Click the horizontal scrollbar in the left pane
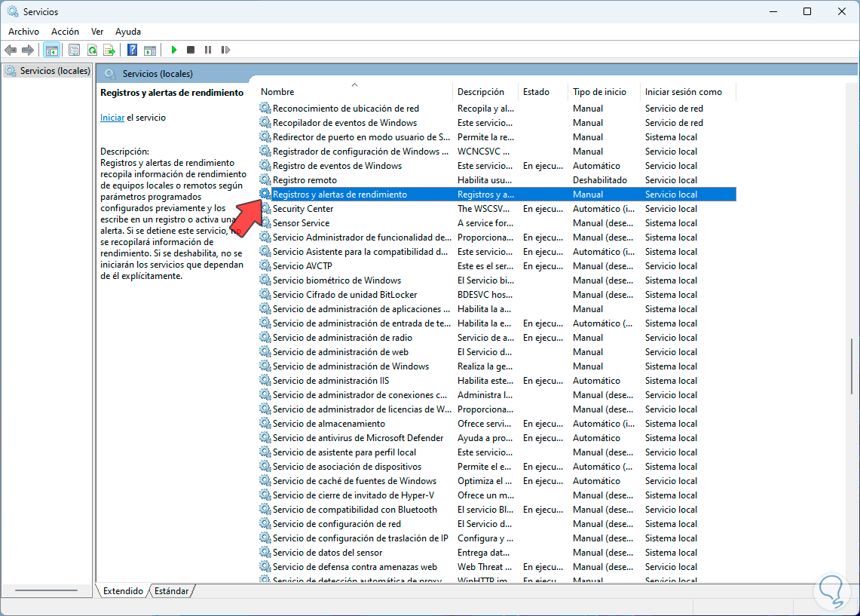The height and width of the screenshot is (616, 860). point(47,590)
